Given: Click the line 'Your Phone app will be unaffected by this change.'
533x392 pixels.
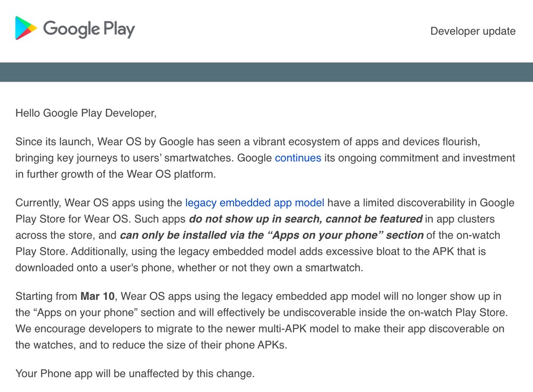Looking at the screenshot, I should tap(135, 374).
